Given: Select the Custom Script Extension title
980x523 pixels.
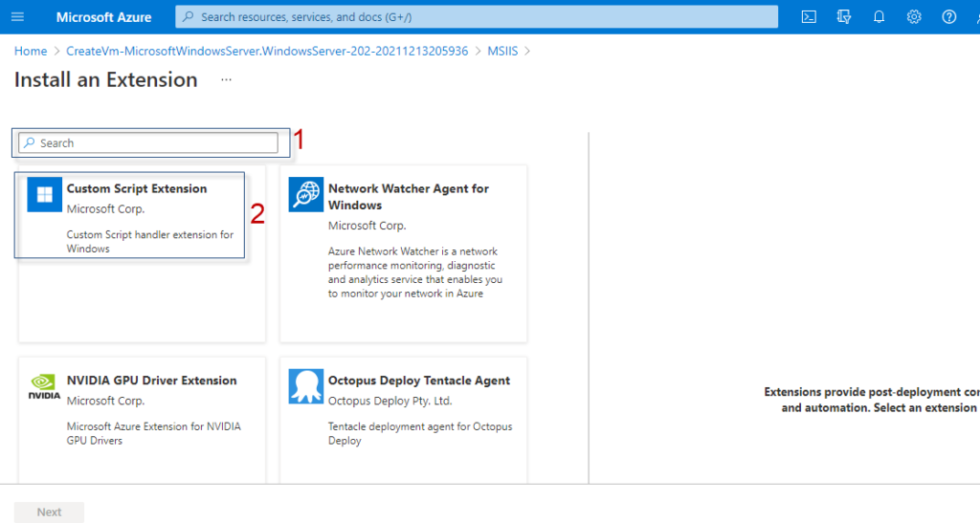Looking at the screenshot, I should pyautogui.click(x=137, y=188).
